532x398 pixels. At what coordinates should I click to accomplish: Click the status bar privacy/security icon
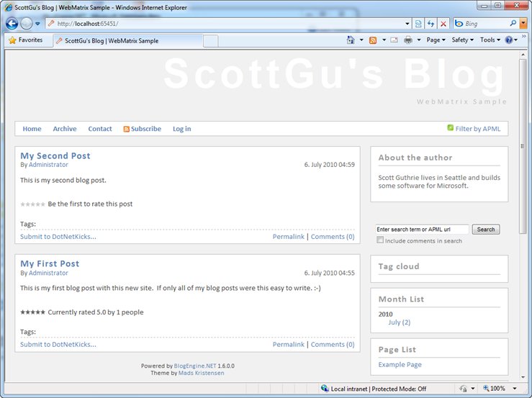point(463,389)
